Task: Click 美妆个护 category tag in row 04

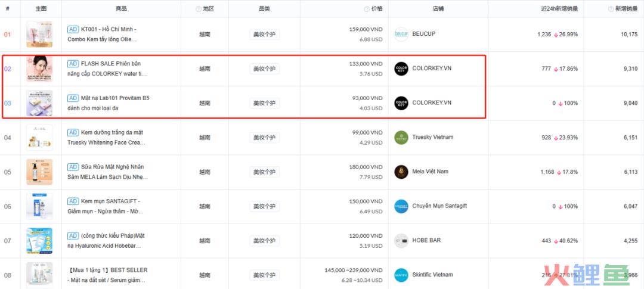Action: tap(265, 138)
